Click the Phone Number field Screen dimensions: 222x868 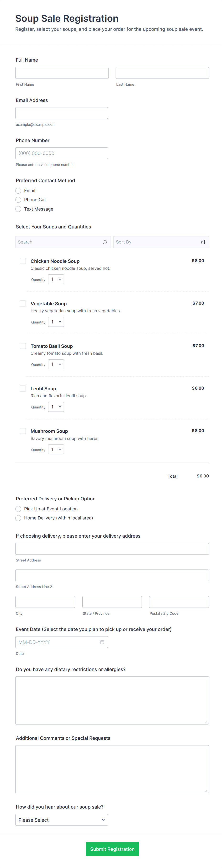62,153
